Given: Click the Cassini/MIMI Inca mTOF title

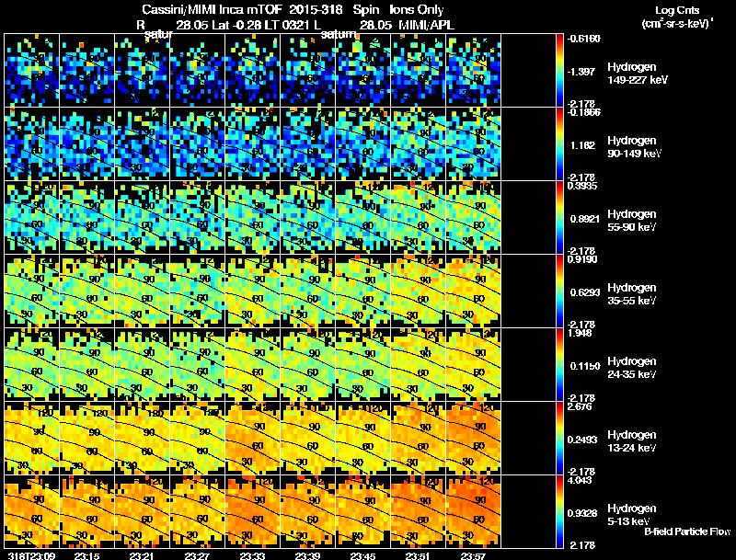Looking at the screenshot, I should pos(212,10).
